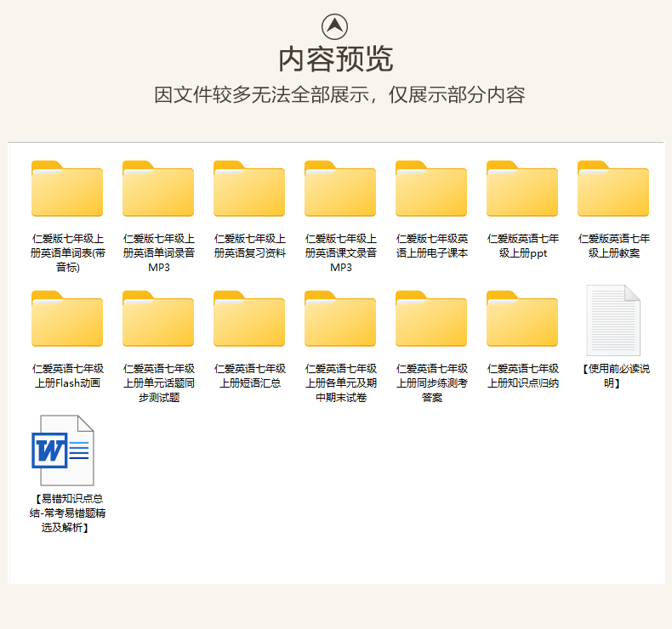Click label 仁爱英语七年级上册同步练测考答案
The image size is (672, 629).
[432, 383]
